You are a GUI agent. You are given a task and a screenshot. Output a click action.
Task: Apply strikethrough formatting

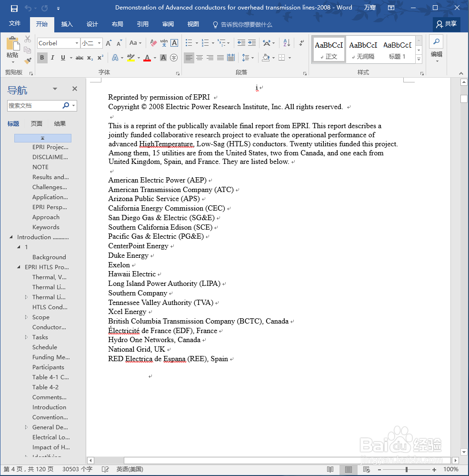[x=80, y=58]
